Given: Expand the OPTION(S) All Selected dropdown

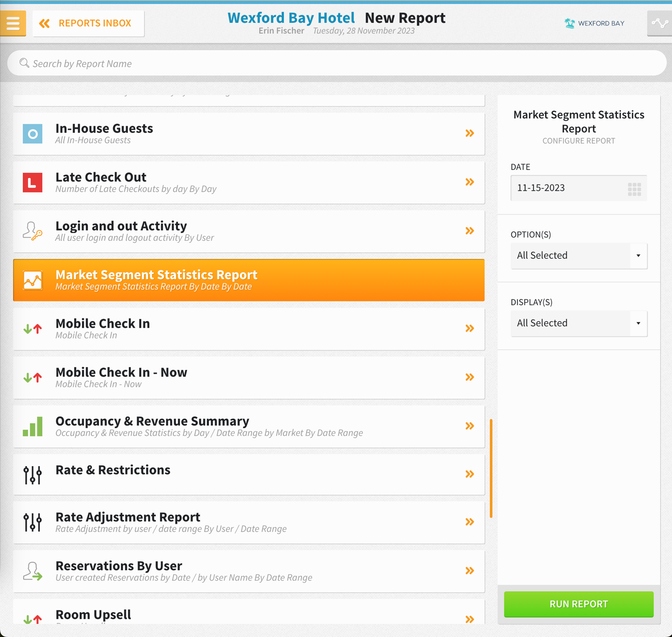Looking at the screenshot, I should point(579,256).
